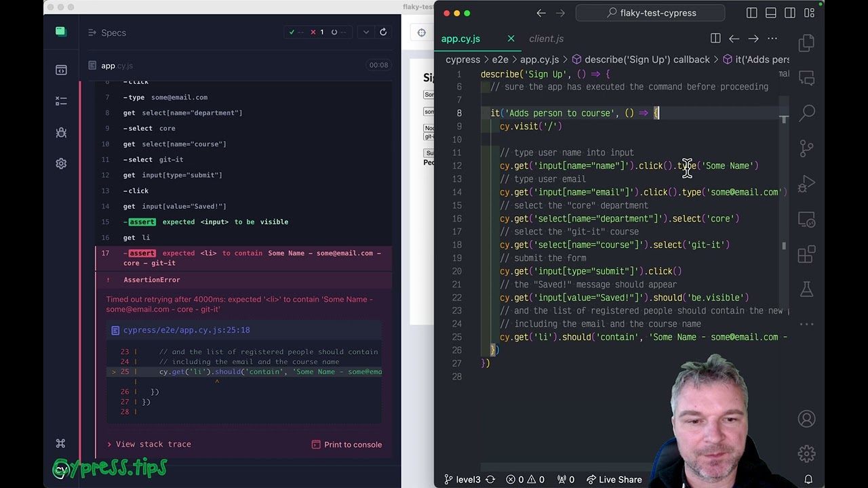Open Accounts menu in VS Code
Viewport: 868px width, 488px height.
pyautogui.click(x=806, y=419)
